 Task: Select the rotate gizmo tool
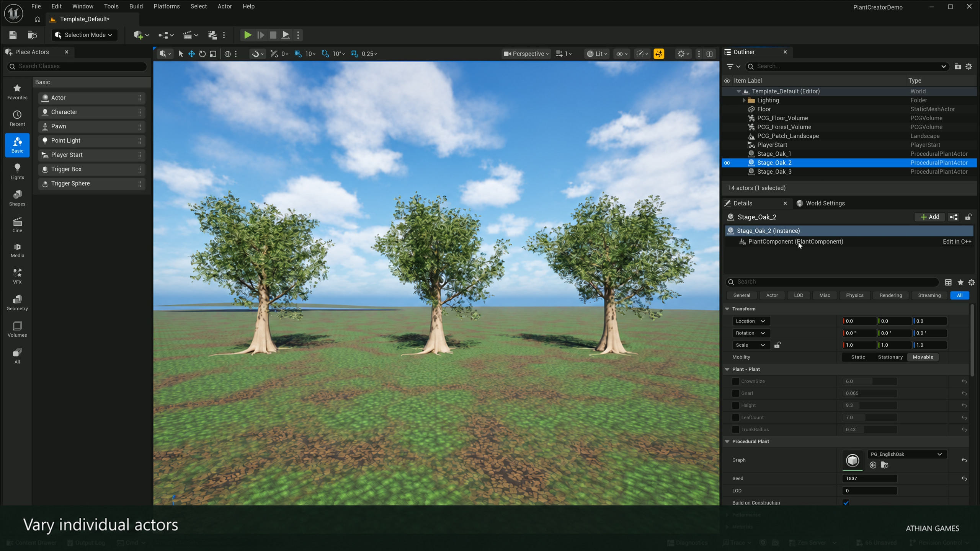202,54
